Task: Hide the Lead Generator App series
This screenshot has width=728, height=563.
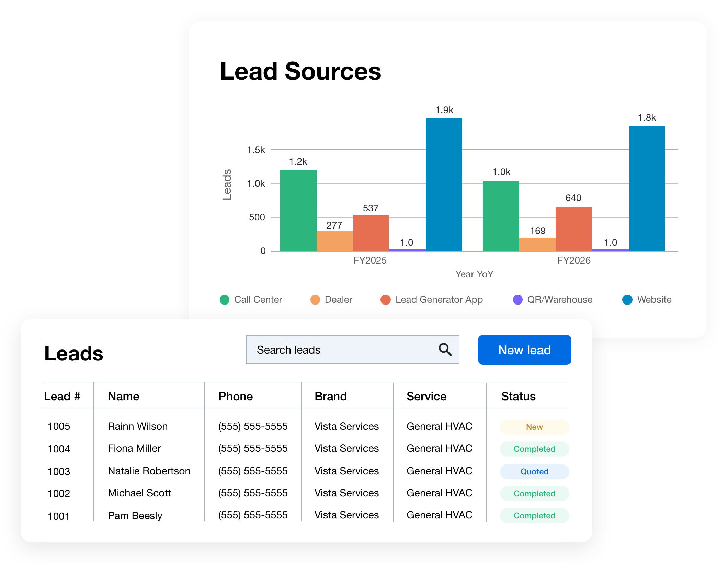Action: [432, 300]
